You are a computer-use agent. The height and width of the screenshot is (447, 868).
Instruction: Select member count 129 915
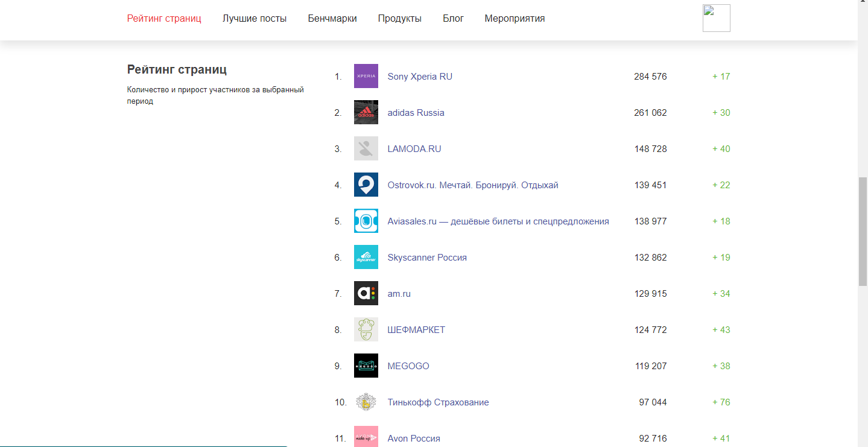[650, 294]
